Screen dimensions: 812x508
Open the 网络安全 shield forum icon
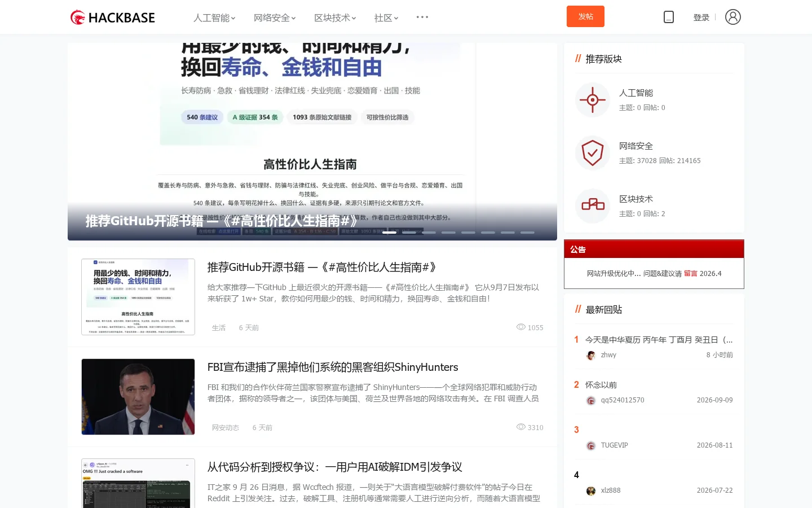(593, 153)
